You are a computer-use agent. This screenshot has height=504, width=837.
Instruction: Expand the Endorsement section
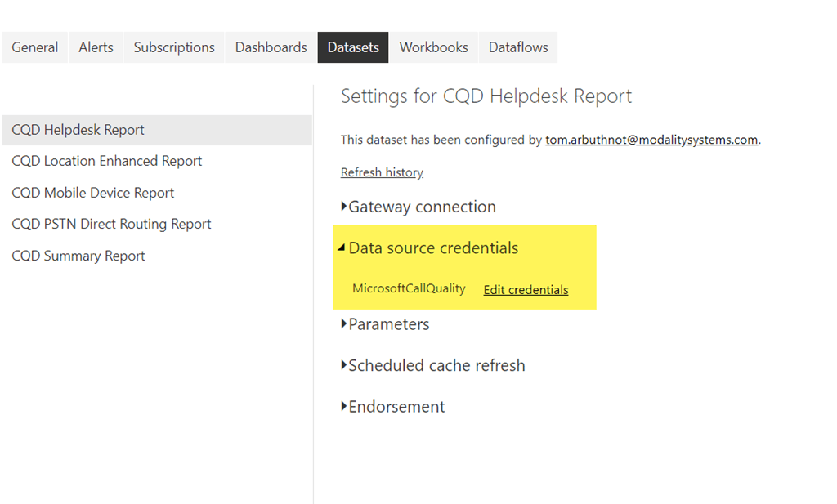(x=396, y=407)
